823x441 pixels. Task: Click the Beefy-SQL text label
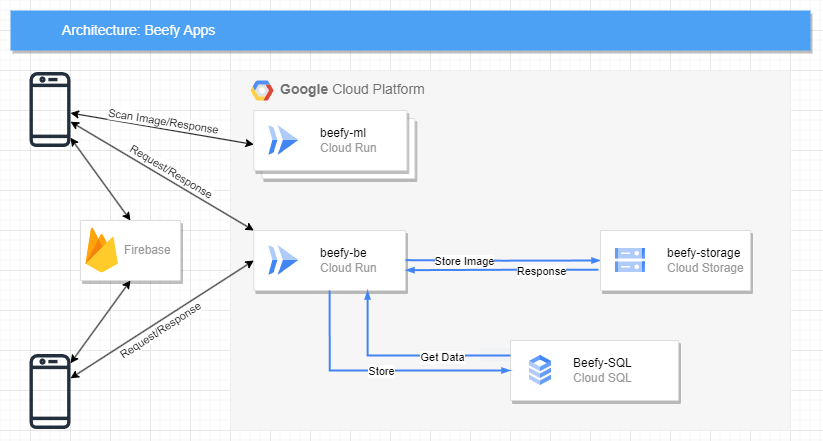pyautogui.click(x=602, y=362)
